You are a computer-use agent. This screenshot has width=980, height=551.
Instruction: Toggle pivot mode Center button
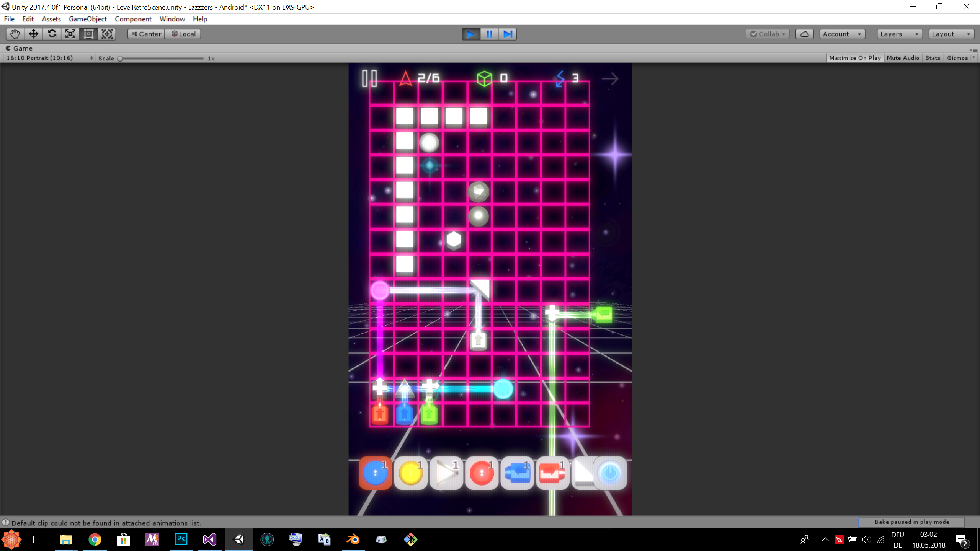click(146, 34)
